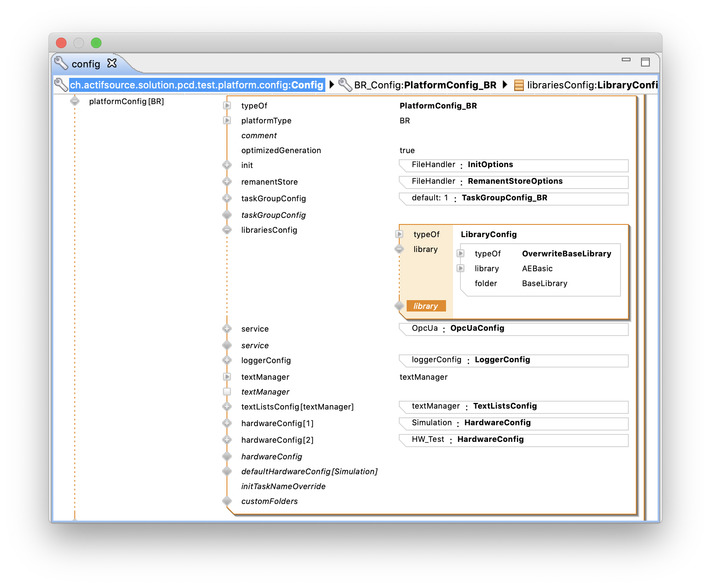This screenshot has width=711, height=588.
Task: Switch to the config tab
Action: [x=86, y=63]
